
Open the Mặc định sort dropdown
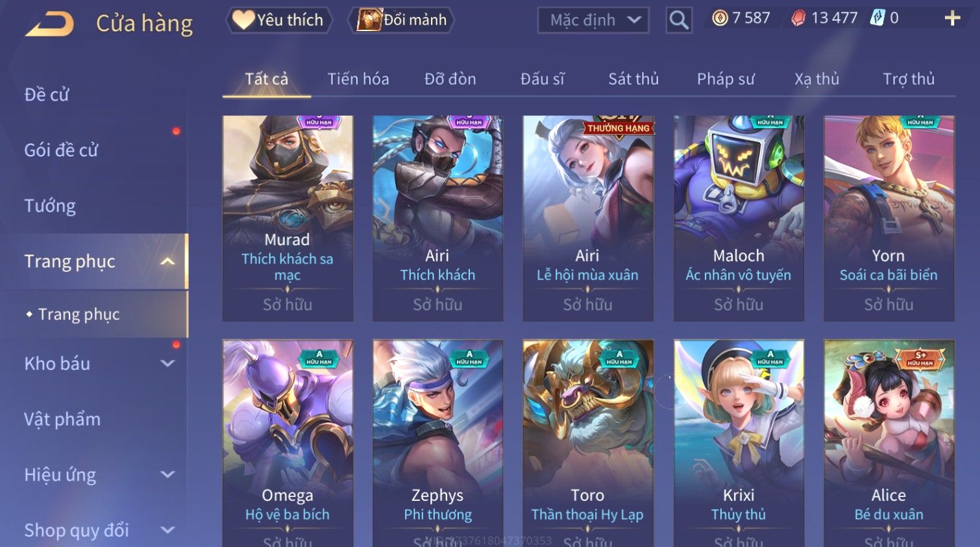[593, 20]
